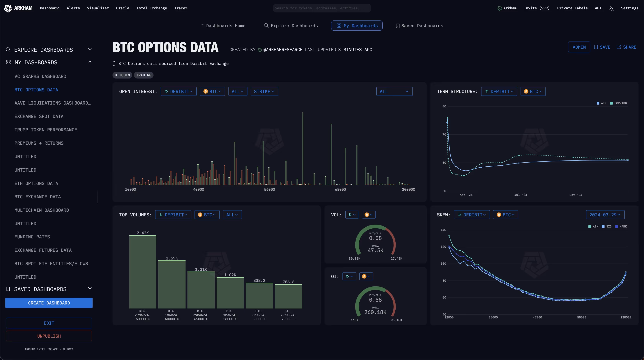
Task: Click the language translation icon
Action: tap(611, 8)
